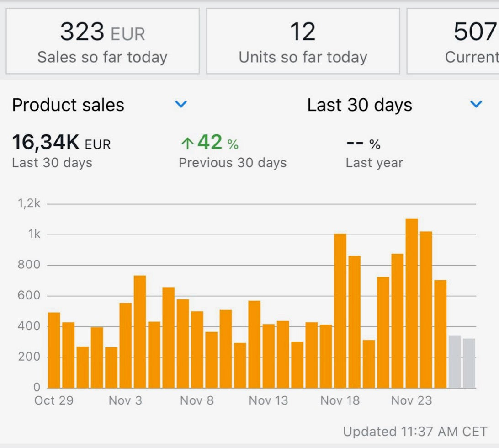499x448 pixels.
Task: Open the Units so far today card
Action: tap(303, 41)
